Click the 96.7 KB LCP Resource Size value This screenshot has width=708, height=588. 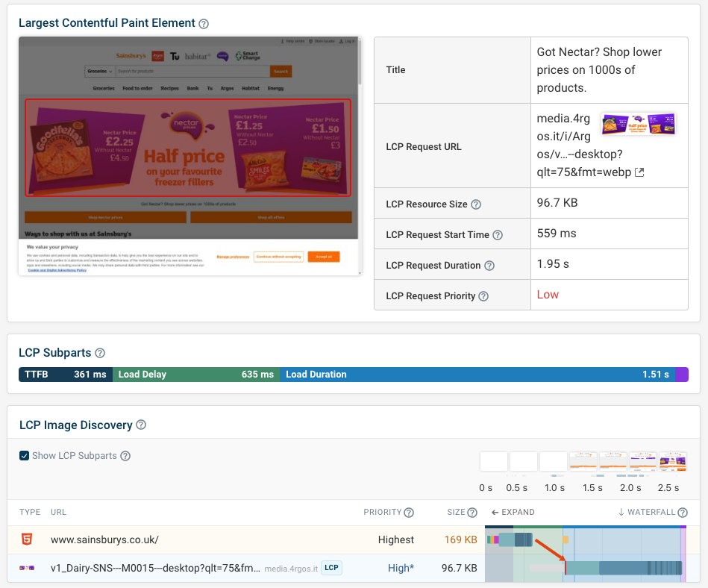pos(557,203)
